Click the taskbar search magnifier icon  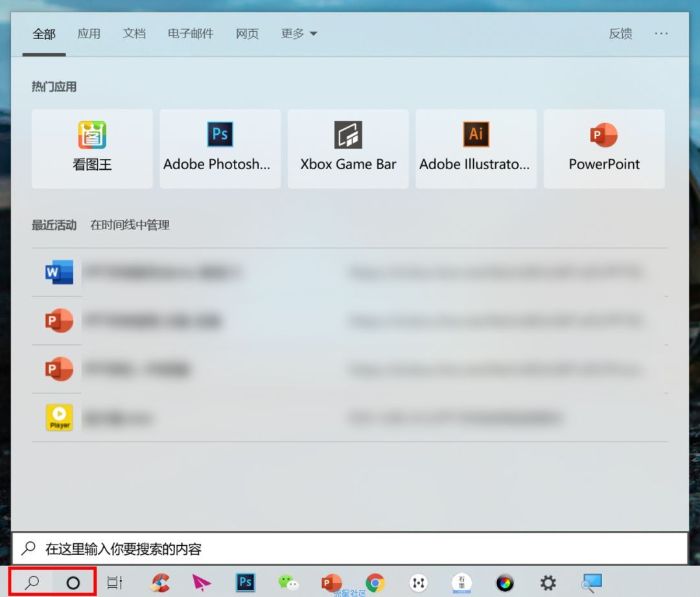(x=32, y=582)
